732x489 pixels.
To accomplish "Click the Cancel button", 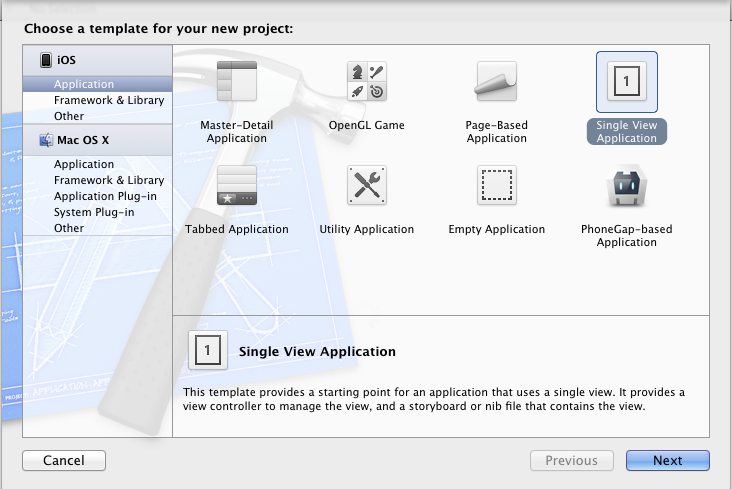I will (x=64, y=461).
